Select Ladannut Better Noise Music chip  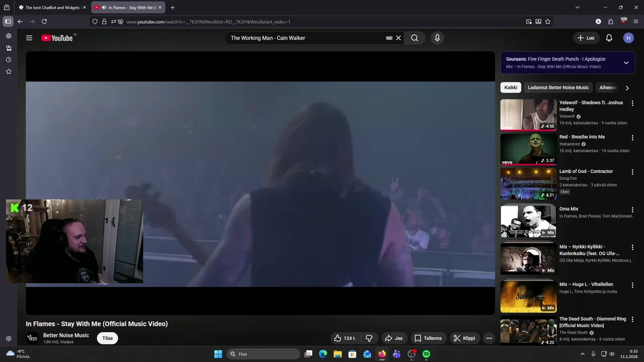point(558,87)
